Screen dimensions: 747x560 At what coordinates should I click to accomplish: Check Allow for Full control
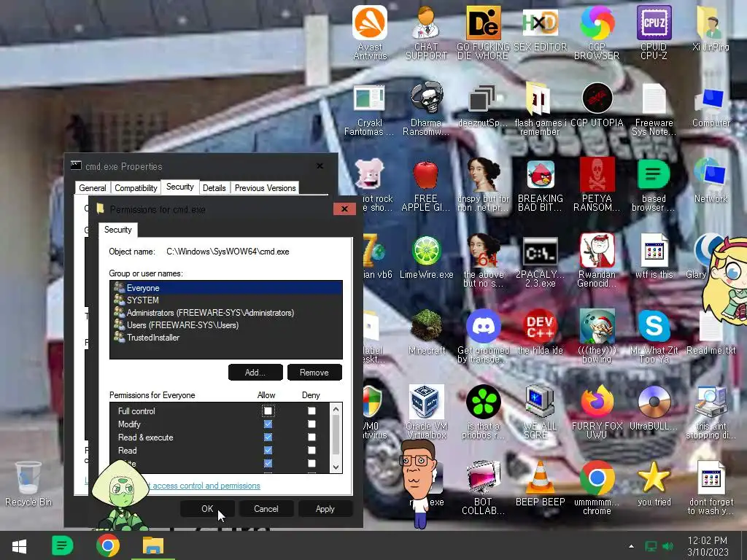point(268,411)
